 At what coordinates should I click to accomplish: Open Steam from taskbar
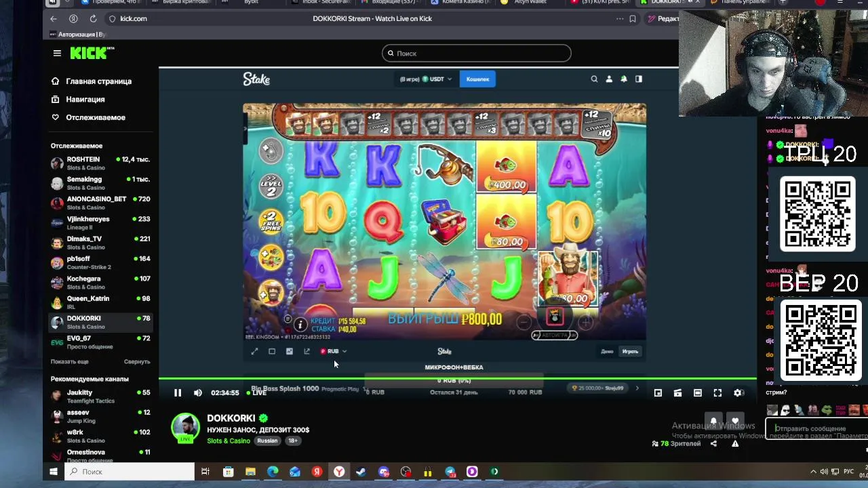361,472
